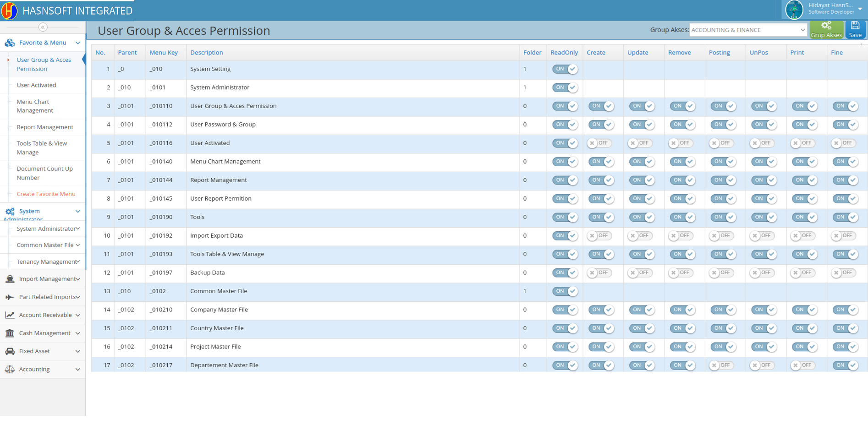This screenshot has width=868, height=425.
Task: Click the user profile avatar
Action: (x=794, y=10)
